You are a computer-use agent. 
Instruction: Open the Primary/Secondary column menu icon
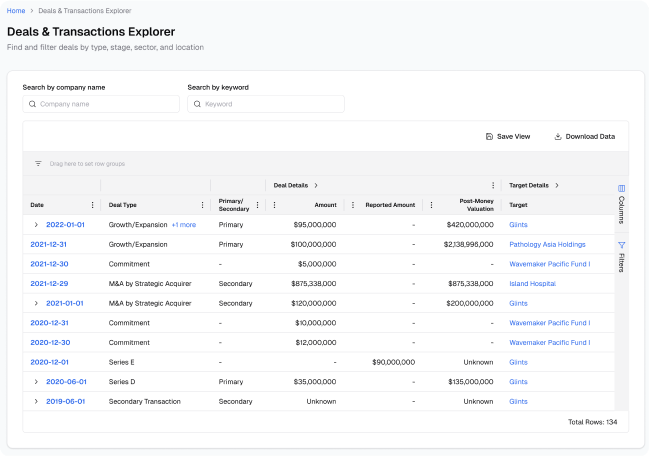point(257,205)
